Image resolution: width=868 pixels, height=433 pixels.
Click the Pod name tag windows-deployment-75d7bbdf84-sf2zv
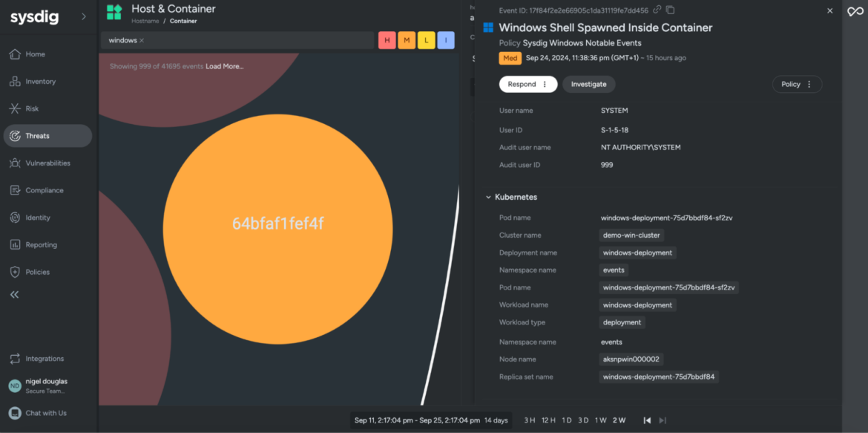669,287
